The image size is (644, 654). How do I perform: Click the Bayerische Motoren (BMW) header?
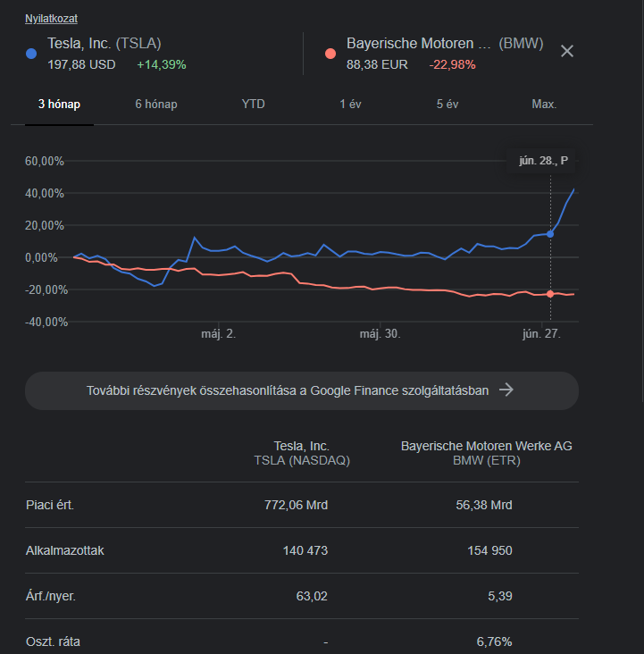click(445, 43)
